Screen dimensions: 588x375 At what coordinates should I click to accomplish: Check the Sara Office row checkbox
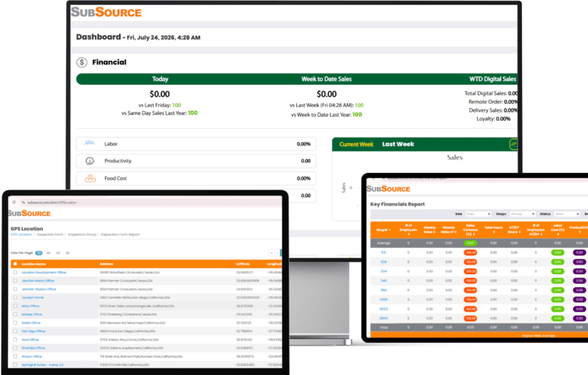point(15,340)
